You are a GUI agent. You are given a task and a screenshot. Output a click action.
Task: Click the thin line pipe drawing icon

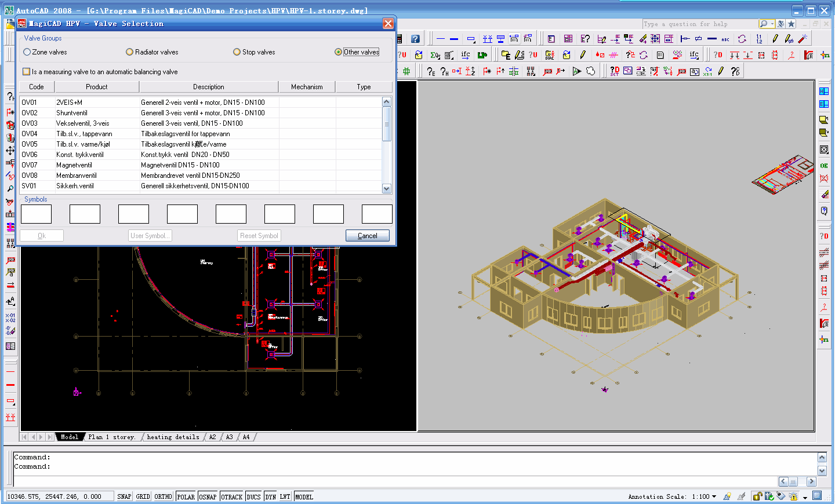pyautogui.click(x=441, y=39)
